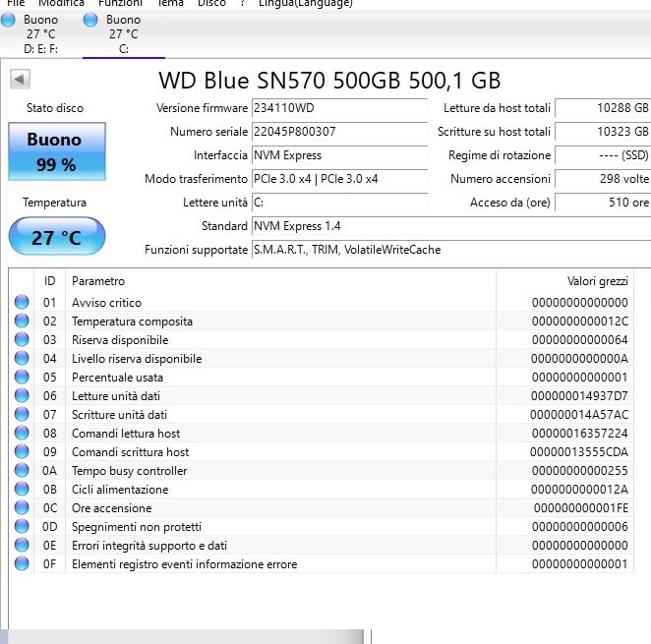Click blue status orb above C: drive
This screenshot has height=644, width=651.
90,20
